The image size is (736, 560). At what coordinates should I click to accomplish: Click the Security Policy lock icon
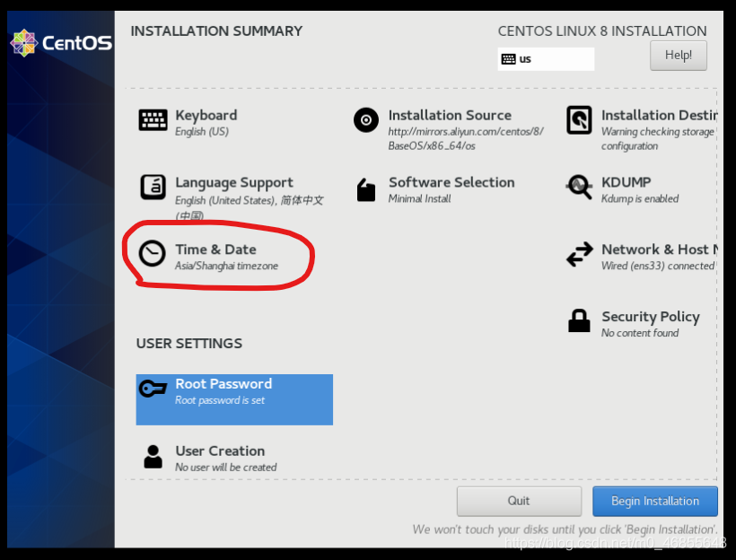(579, 320)
